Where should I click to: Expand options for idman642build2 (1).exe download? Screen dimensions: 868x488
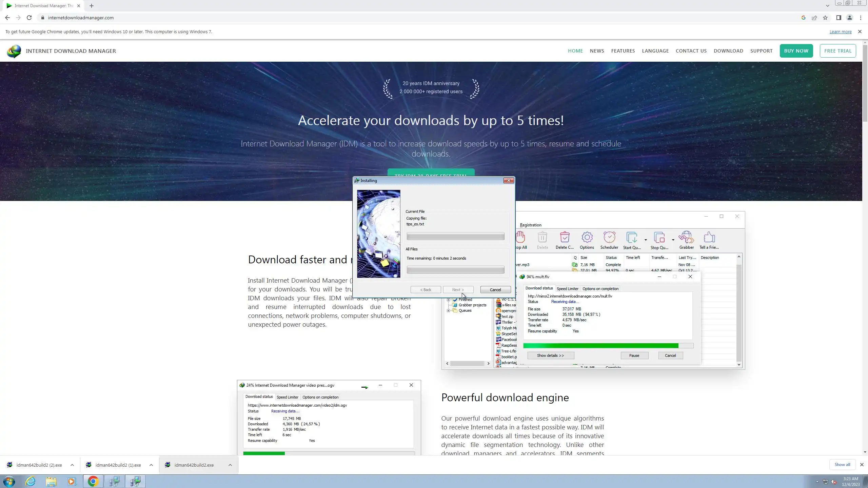(x=151, y=465)
